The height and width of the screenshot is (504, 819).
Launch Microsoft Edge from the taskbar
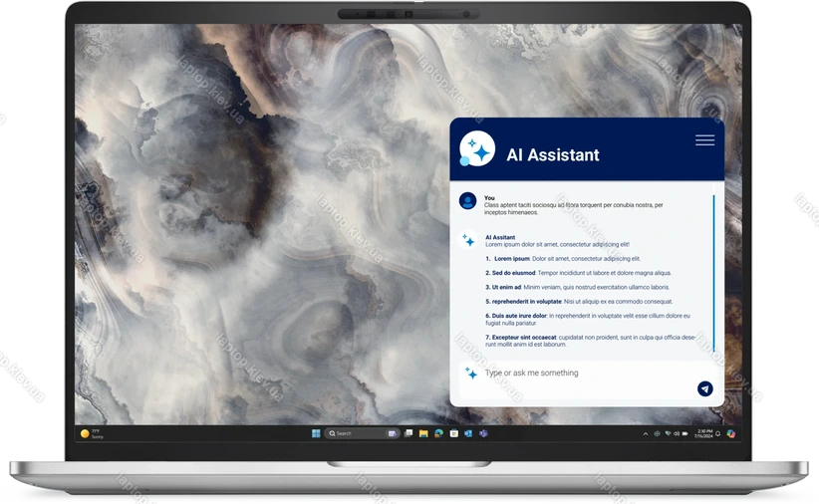tap(438, 433)
